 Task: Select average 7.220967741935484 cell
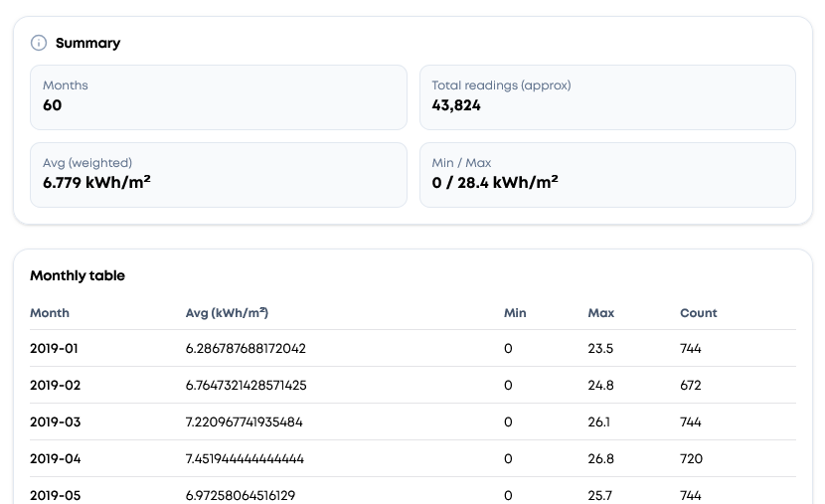point(245,421)
